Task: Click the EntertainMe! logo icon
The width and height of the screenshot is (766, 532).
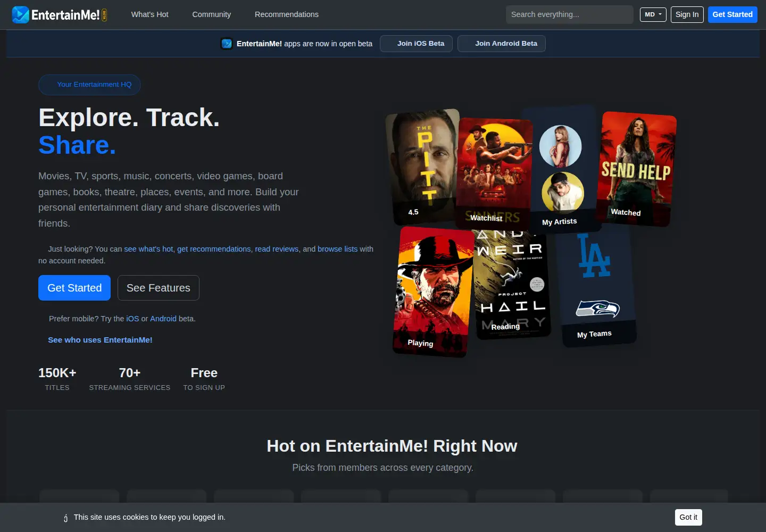Action: pyautogui.click(x=20, y=14)
